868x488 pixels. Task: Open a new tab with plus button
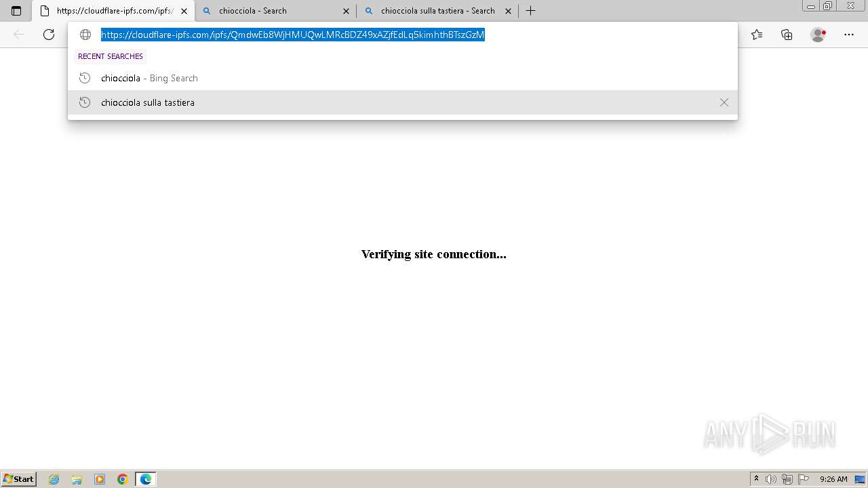(x=530, y=11)
